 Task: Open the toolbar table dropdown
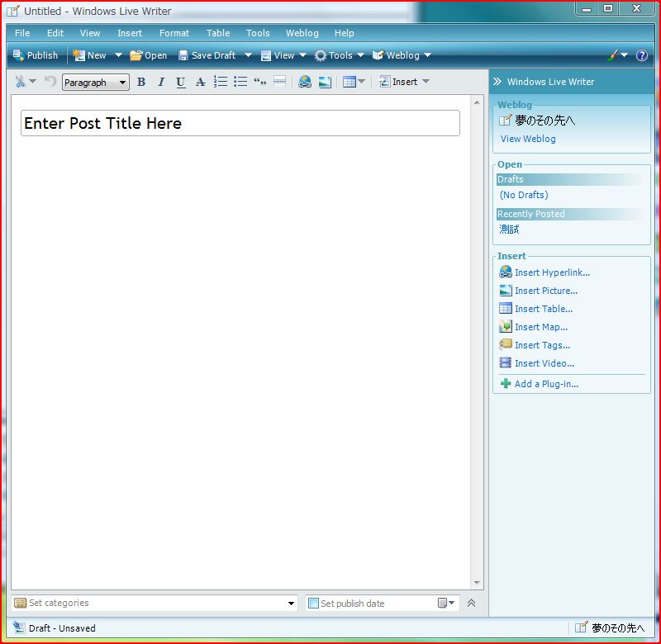354,81
